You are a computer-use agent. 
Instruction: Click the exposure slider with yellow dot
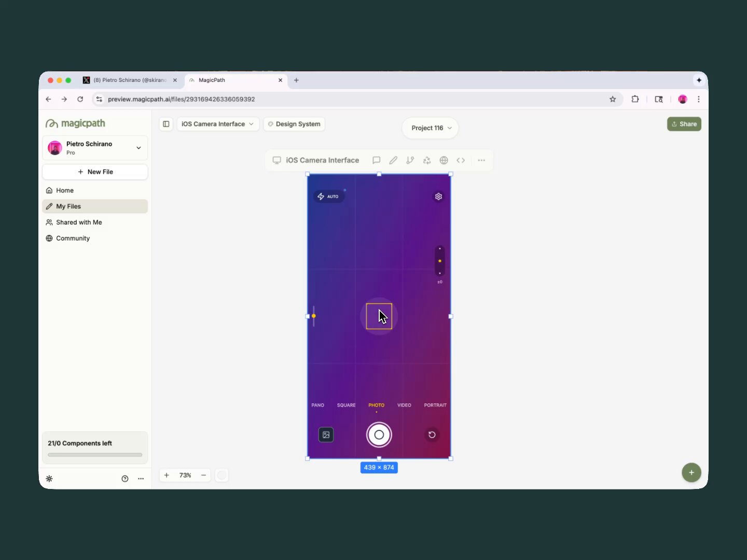point(440,261)
